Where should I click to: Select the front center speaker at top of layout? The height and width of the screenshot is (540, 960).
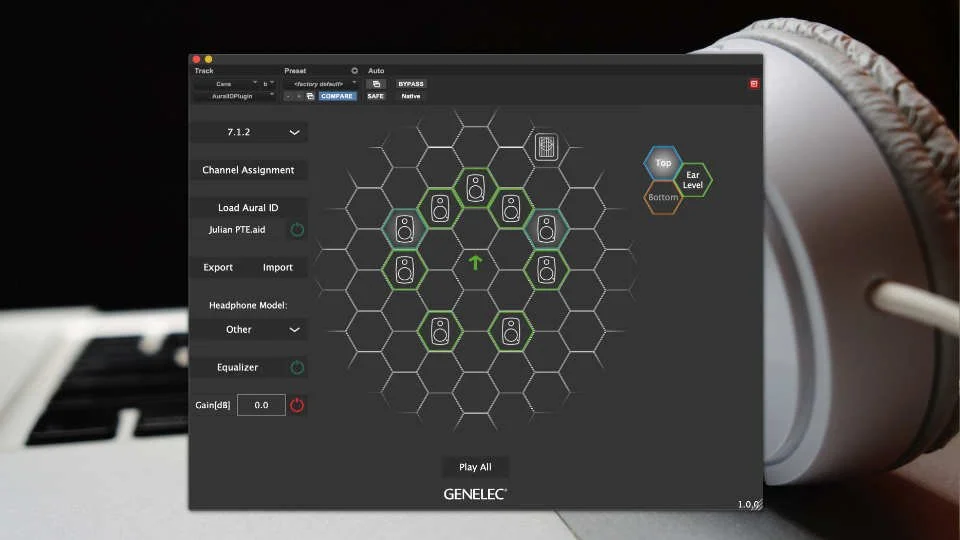(x=476, y=188)
